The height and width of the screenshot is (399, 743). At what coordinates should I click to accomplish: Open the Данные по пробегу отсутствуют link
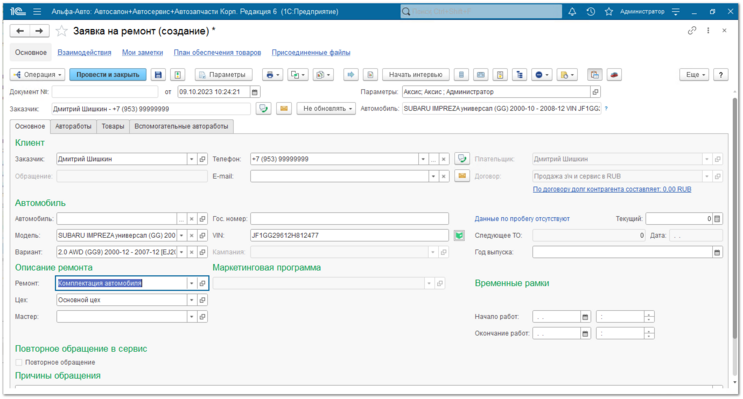[522, 219]
